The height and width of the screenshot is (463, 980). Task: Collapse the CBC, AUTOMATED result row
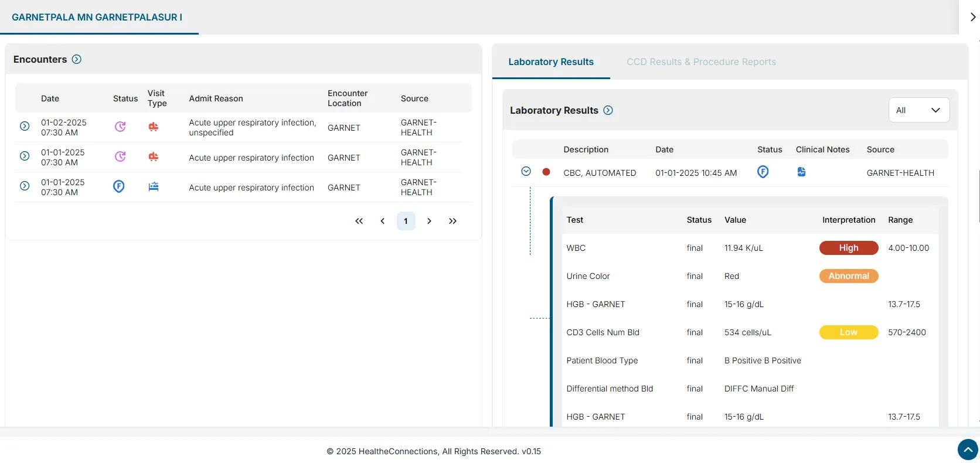click(526, 171)
